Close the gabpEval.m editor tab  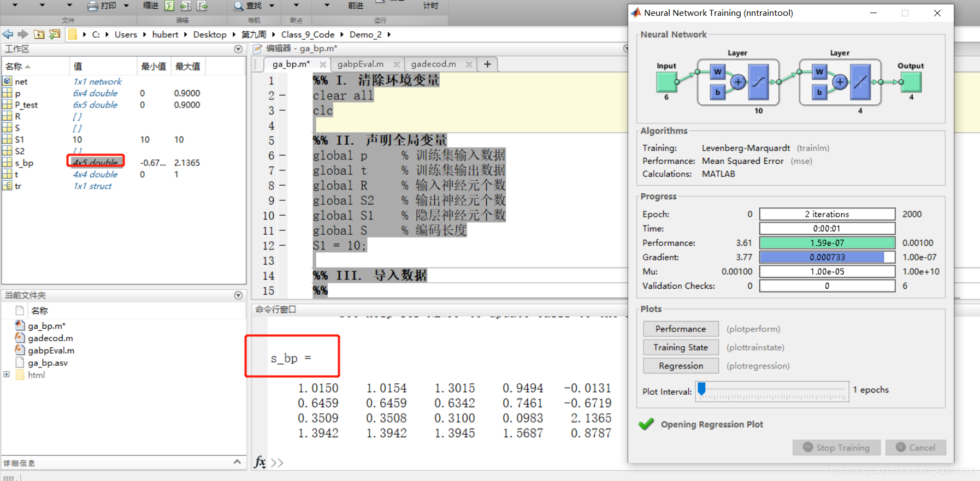397,64
